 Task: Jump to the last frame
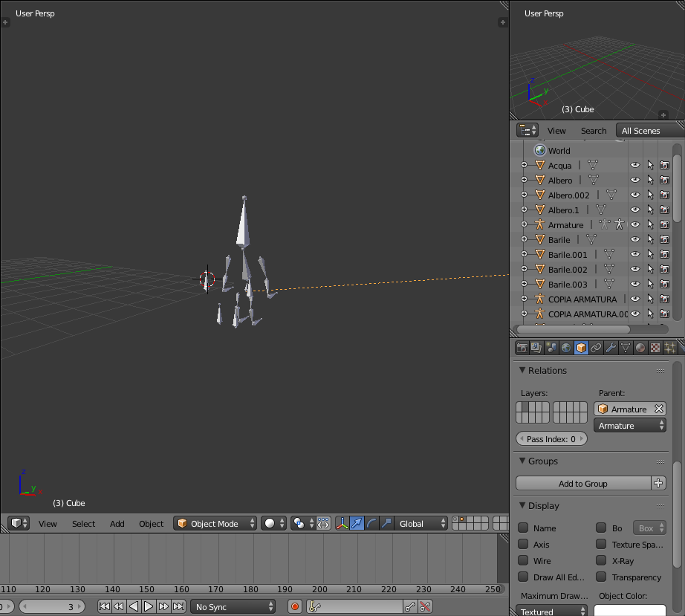click(x=178, y=606)
